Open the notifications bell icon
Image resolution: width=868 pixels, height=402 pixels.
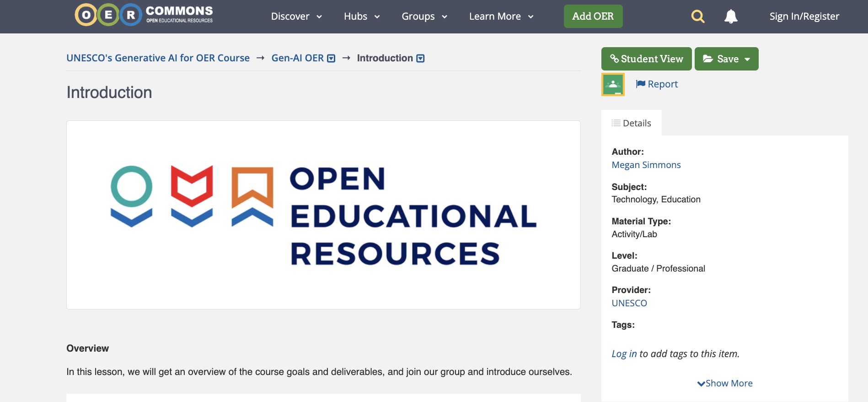(x=731, y=16)
